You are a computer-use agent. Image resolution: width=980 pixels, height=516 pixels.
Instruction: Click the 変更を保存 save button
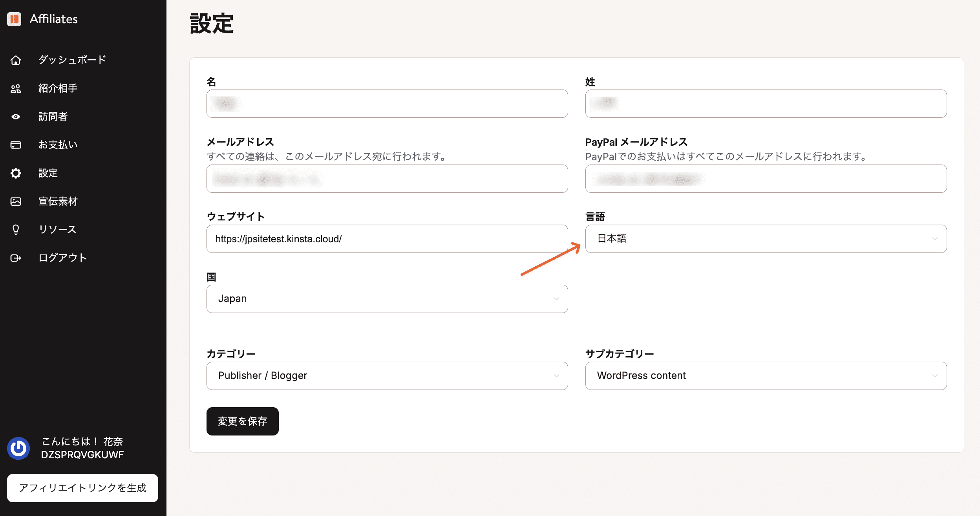[x=242, y=421]
